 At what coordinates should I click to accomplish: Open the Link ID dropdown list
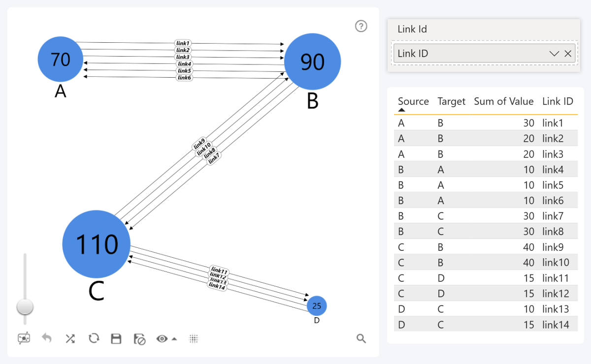pos(554,53)
